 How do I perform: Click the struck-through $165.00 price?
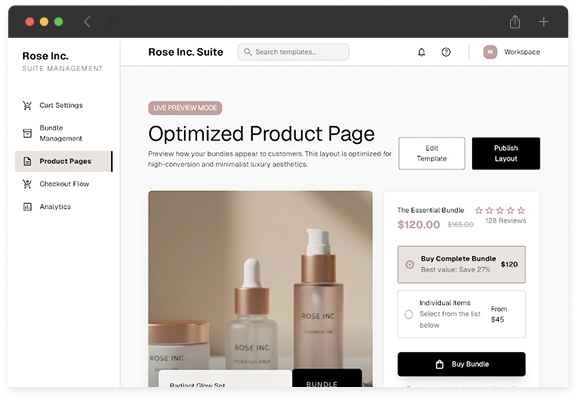coord(460,225)
